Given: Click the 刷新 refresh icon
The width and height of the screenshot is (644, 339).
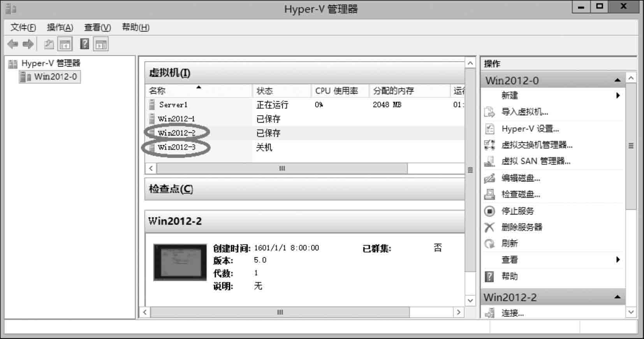Looking at the screenshot, I should tap(489, 244).
